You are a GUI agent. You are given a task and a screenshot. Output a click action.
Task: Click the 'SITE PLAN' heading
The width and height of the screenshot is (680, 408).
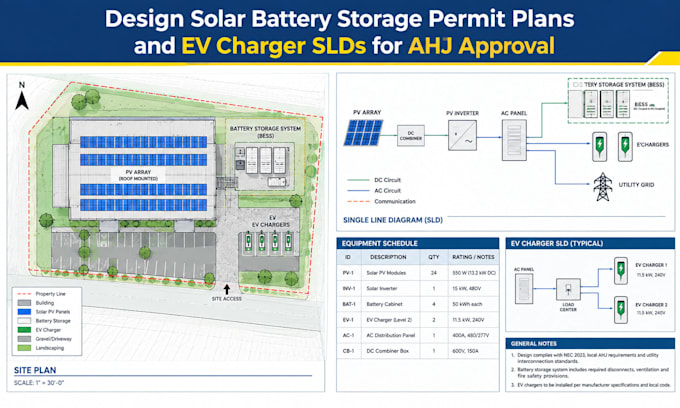click(35, 370)
